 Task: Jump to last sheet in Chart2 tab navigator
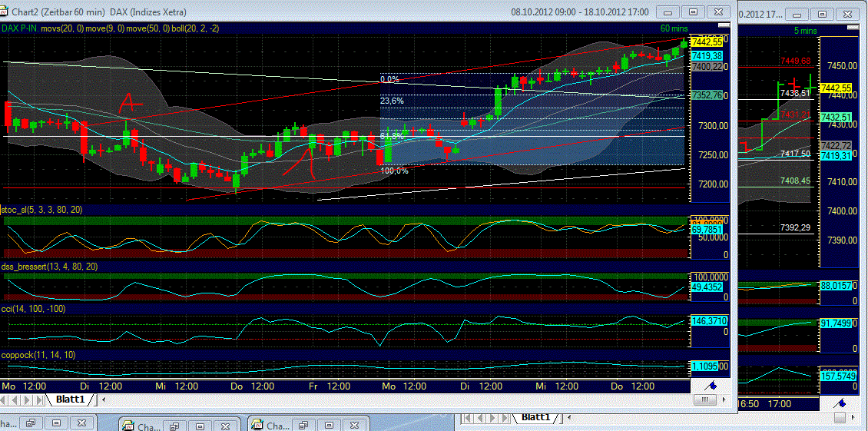[38, 400]
